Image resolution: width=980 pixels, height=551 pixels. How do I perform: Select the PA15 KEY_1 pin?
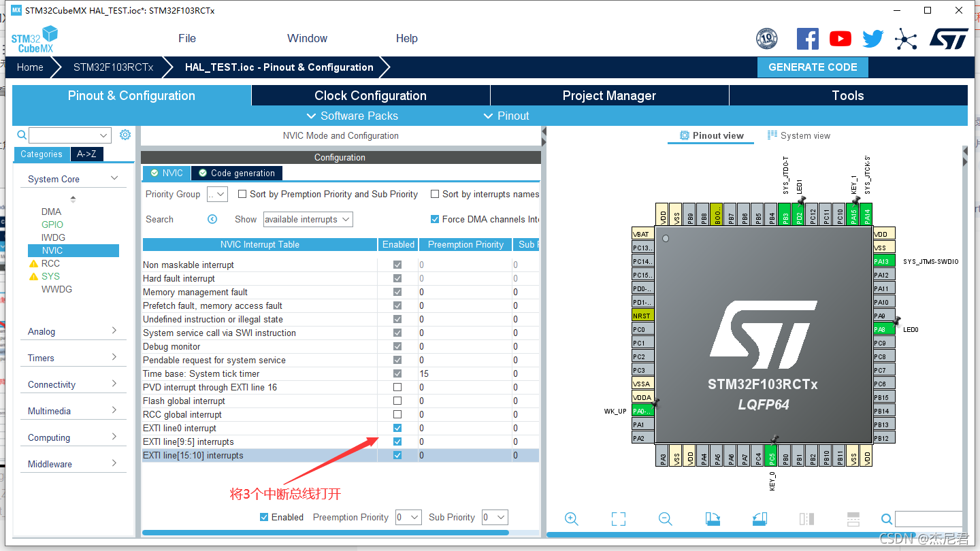[853, 214]
